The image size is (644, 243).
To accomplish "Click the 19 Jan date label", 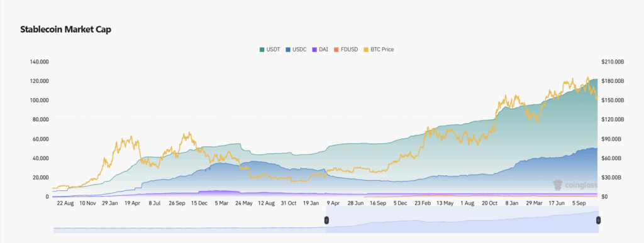I will tap(311, 203).
